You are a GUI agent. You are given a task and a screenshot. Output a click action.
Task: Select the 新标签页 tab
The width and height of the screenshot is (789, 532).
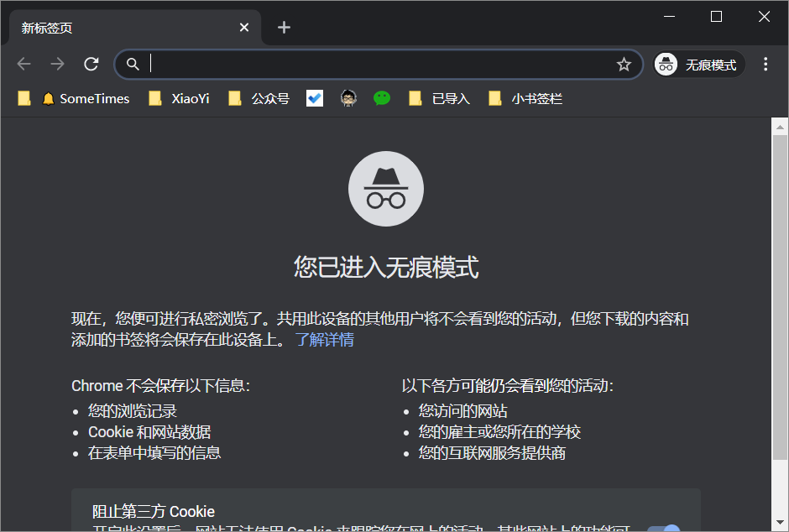(x=135, y=27)
